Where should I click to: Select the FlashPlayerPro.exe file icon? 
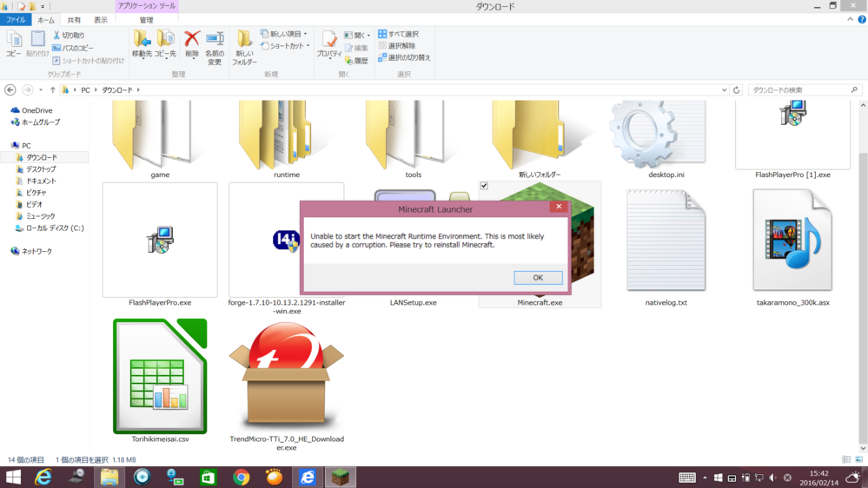[x=160, y=241]
